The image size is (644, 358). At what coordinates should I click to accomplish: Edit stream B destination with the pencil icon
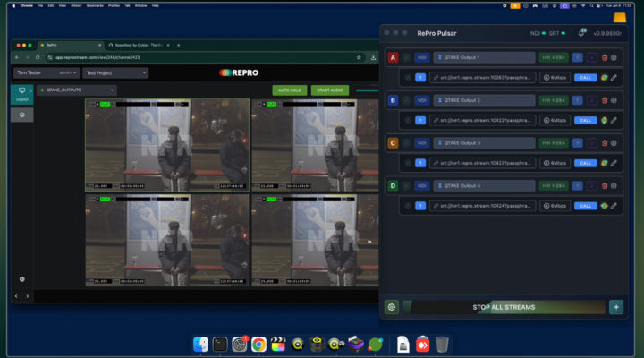(614, 121)
